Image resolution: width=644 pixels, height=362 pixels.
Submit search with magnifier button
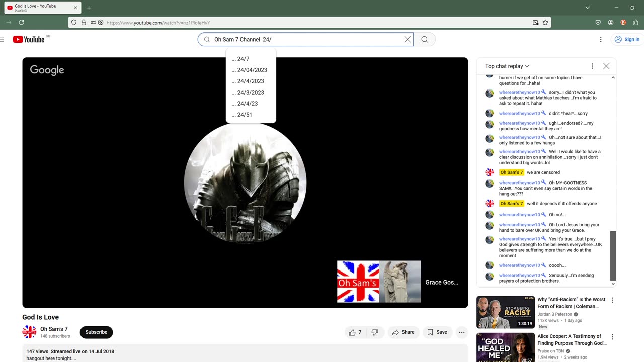click(425, 39)
